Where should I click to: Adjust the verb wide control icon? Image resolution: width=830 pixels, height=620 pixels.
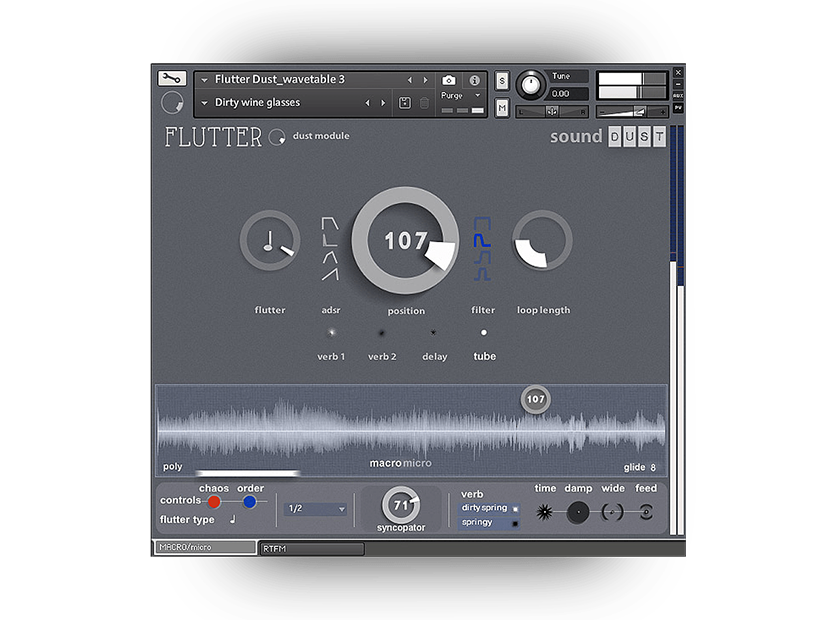(x=612, y=512)
